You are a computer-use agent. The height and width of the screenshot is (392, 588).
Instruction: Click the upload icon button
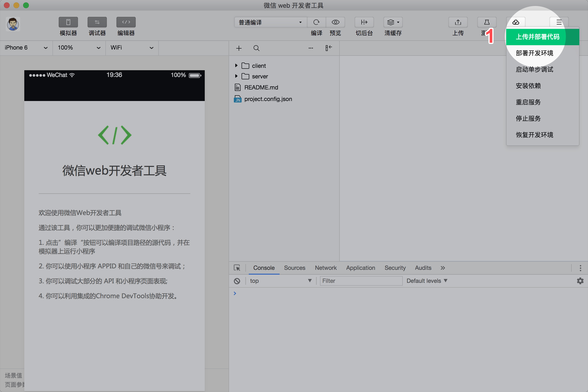point(458,22)
